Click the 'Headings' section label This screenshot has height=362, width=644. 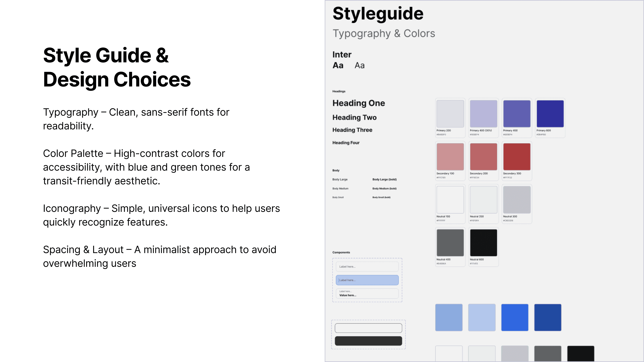339,91
